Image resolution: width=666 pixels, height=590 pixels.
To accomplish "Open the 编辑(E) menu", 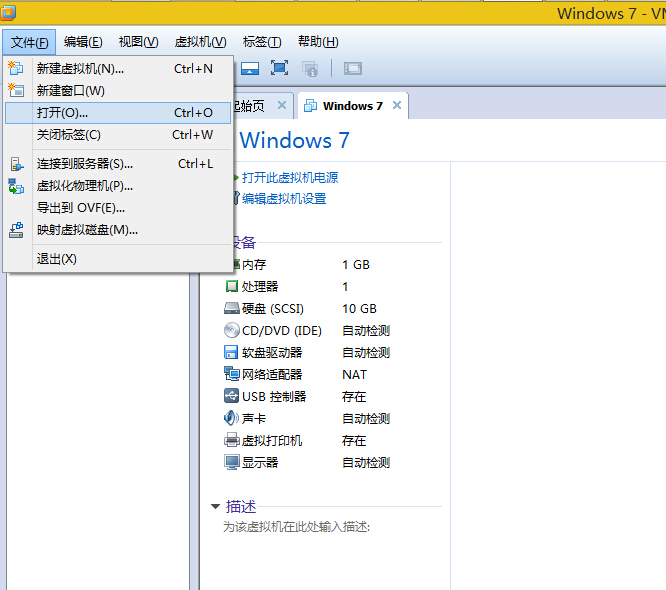I will (83, 42).
